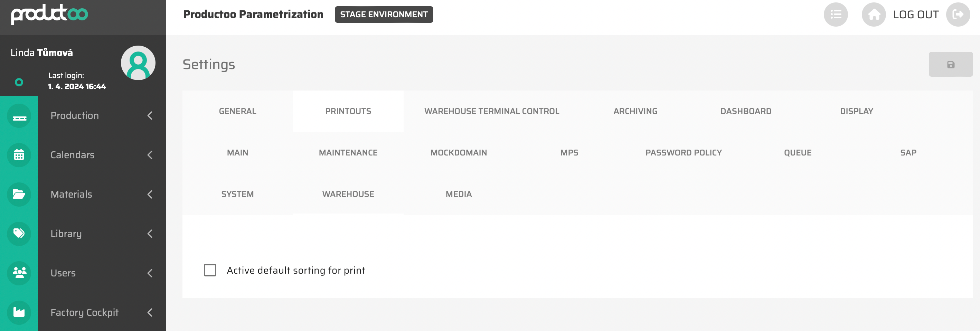Click the Calendars calendar icon
This screenshot has height=331, width=980.
click(19, 155)
